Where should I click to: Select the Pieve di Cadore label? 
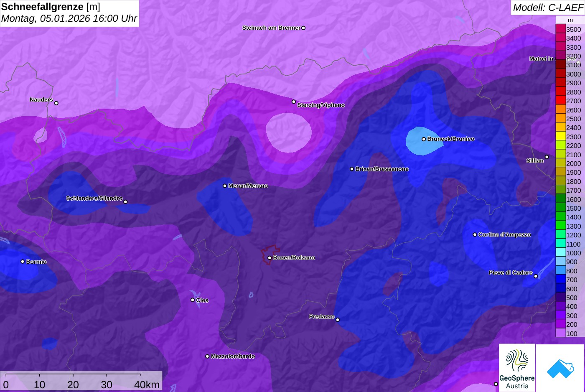click(511, 272)
